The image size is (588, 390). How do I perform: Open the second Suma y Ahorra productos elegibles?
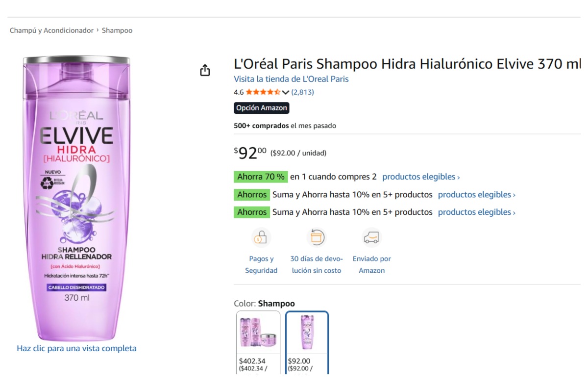(476, 212)
